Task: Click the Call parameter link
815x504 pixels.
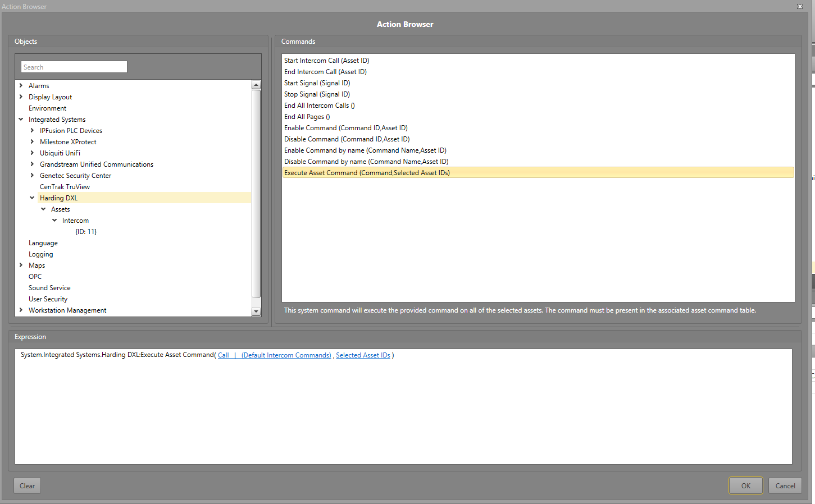Action: click(224, 355)
